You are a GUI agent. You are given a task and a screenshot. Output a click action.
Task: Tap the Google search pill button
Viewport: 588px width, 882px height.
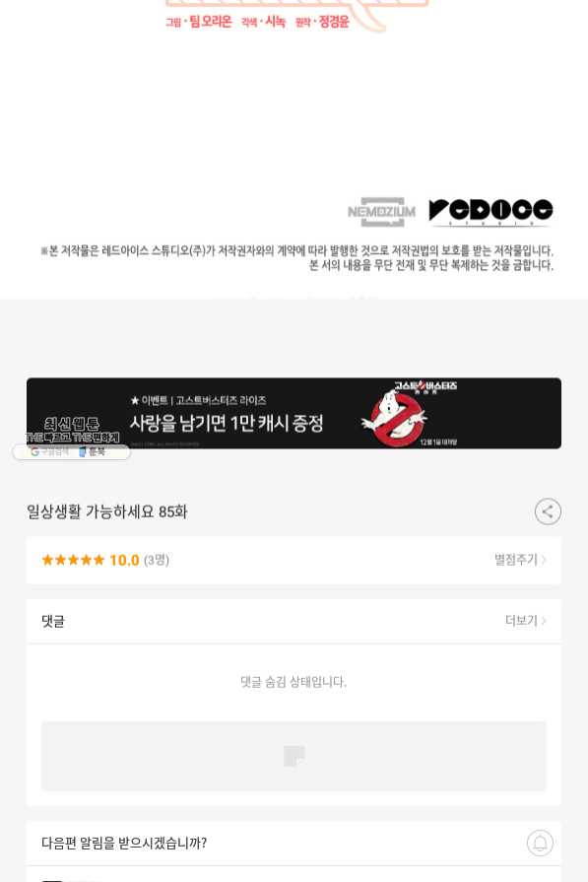(x=49, y=451)
